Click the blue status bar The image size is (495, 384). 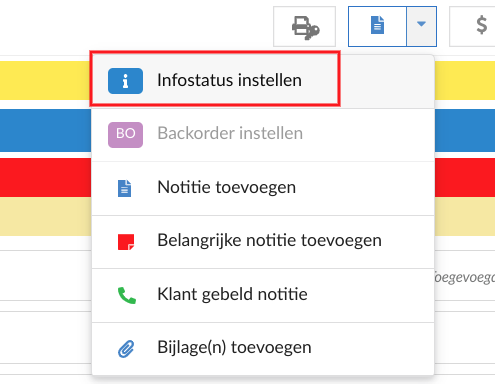45,130
